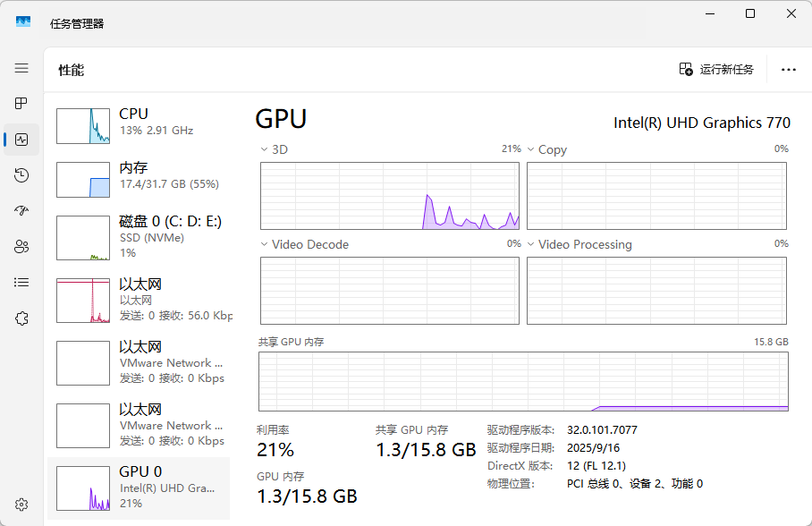Open the Users view
812x526 pixels.
coord(21,246)
